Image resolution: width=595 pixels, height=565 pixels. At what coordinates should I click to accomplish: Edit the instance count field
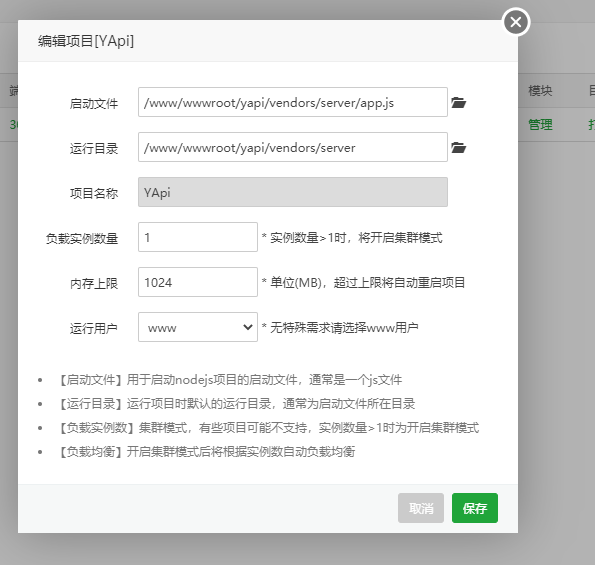coord(198,237)
